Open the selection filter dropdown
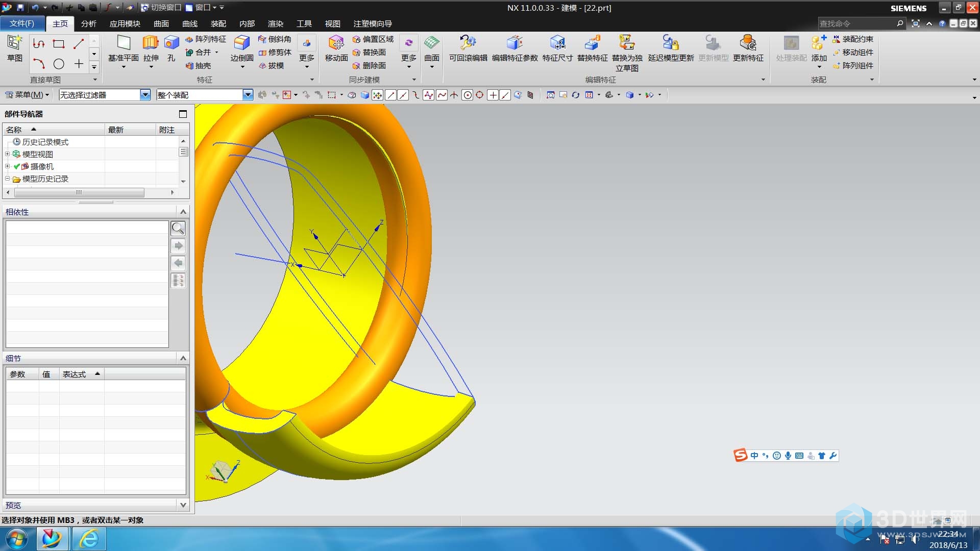 (x=145, y=95)
